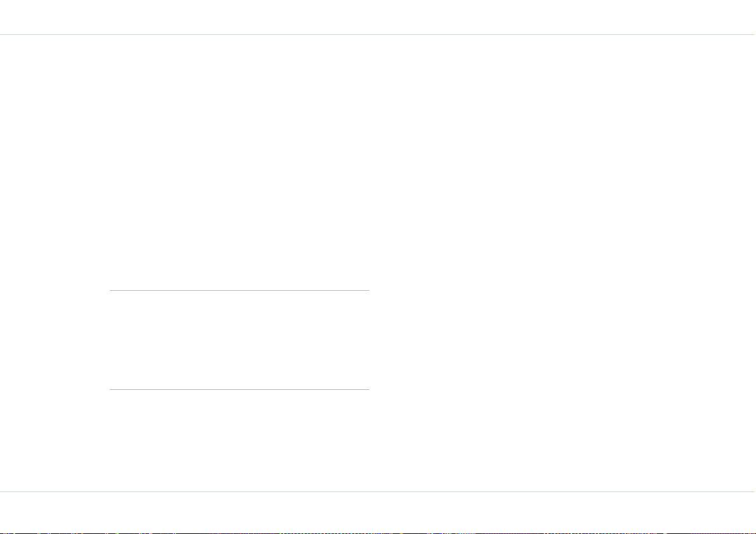
Task: Click the thin header divider line
Action: pyautogui.click(x=378, y=35)
